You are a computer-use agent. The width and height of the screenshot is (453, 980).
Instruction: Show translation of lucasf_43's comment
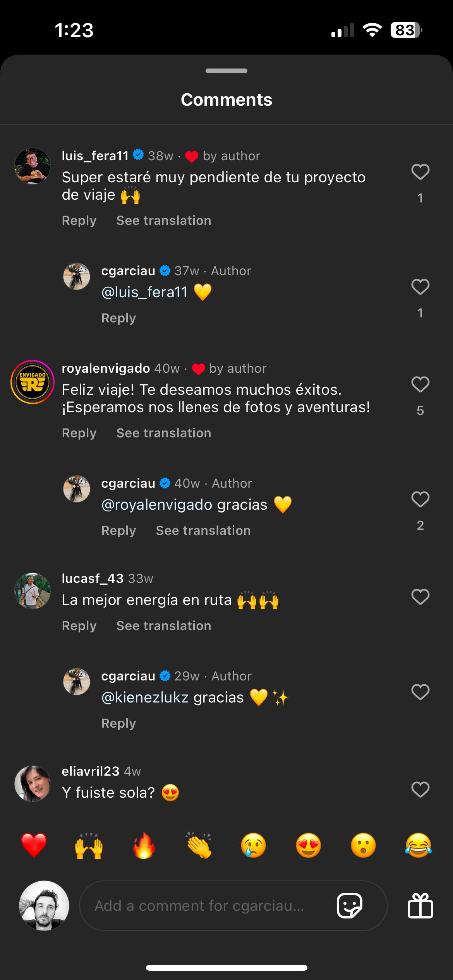pyautogui.click(x=164, y=626)
